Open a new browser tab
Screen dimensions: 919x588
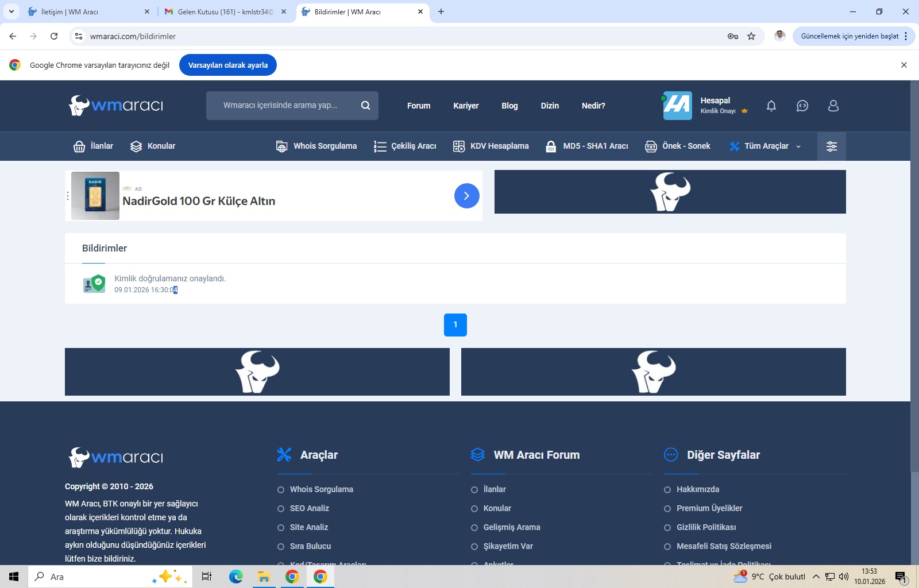(441, 11)
